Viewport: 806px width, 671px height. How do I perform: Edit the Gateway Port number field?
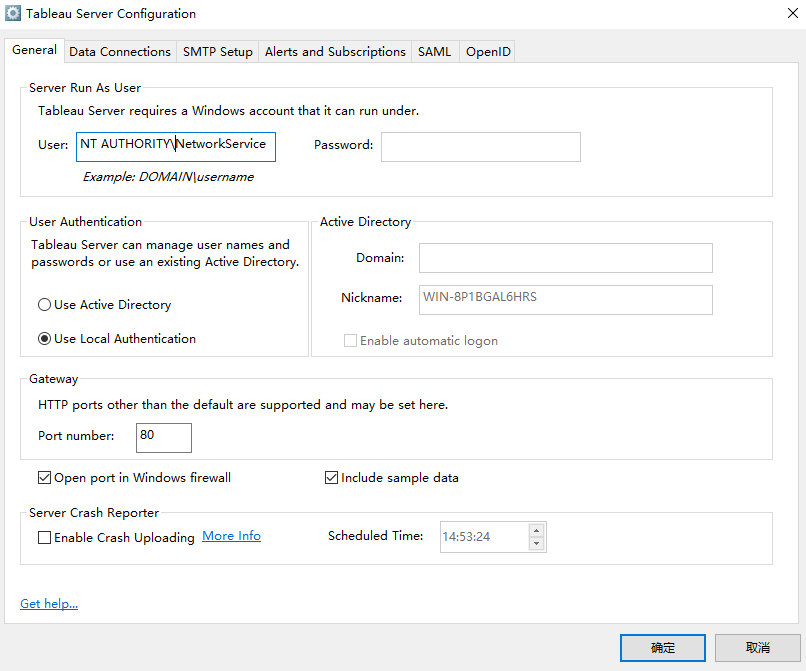tap(164, 438)
